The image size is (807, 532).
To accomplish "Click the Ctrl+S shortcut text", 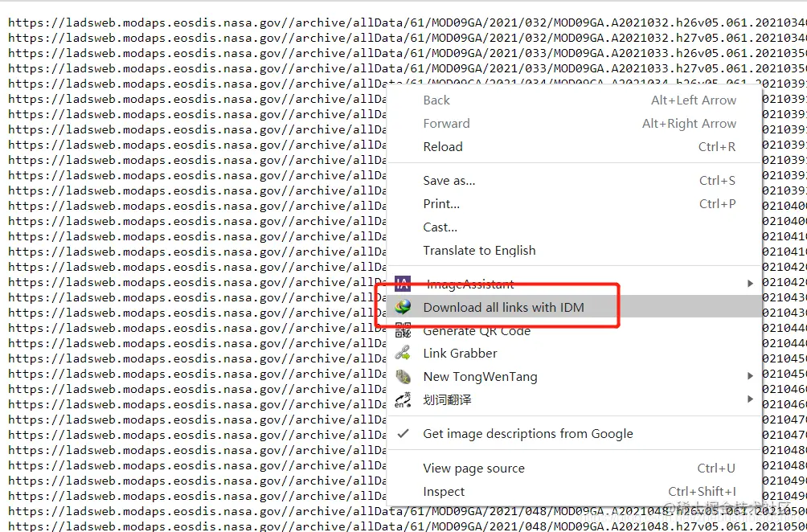I will 718,181.
